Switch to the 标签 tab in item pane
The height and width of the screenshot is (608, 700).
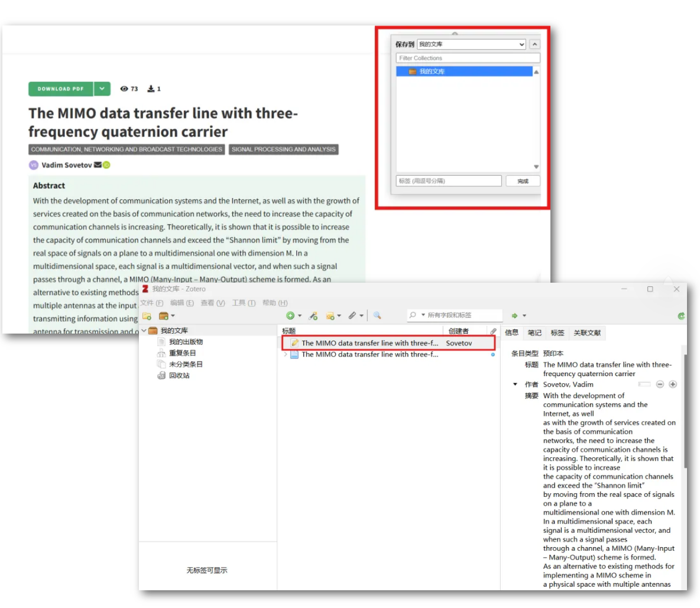pyautogui.click(x=557, y=333)
